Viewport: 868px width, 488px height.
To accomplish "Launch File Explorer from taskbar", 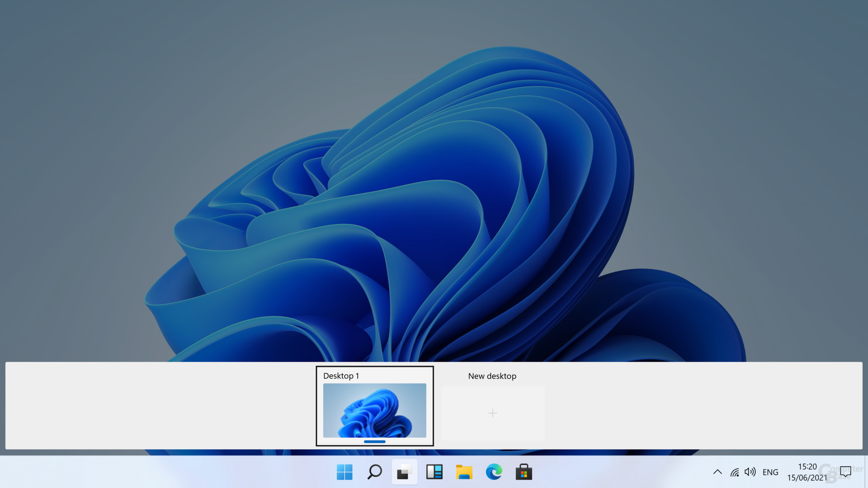I will (464, 472).
